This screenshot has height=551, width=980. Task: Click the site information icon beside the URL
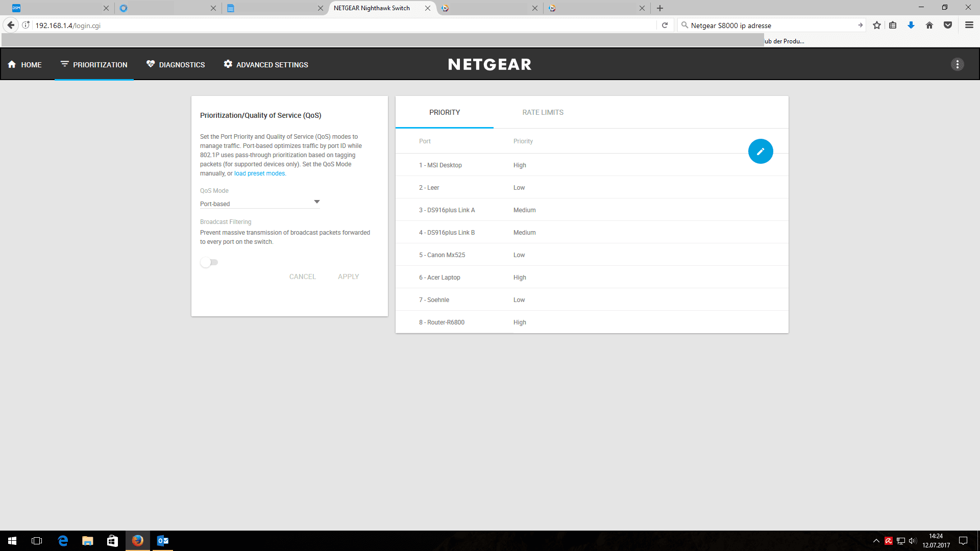click(x=26, y=25)
